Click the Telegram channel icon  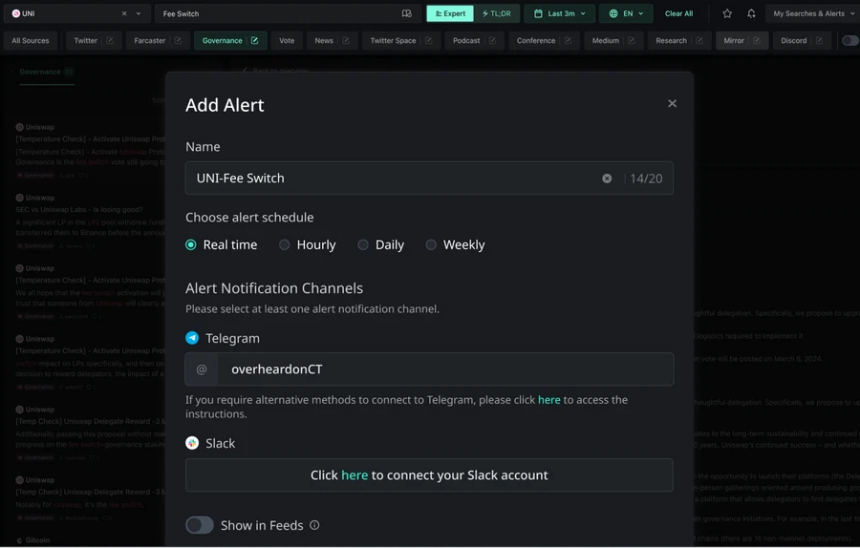click(192, 338)
